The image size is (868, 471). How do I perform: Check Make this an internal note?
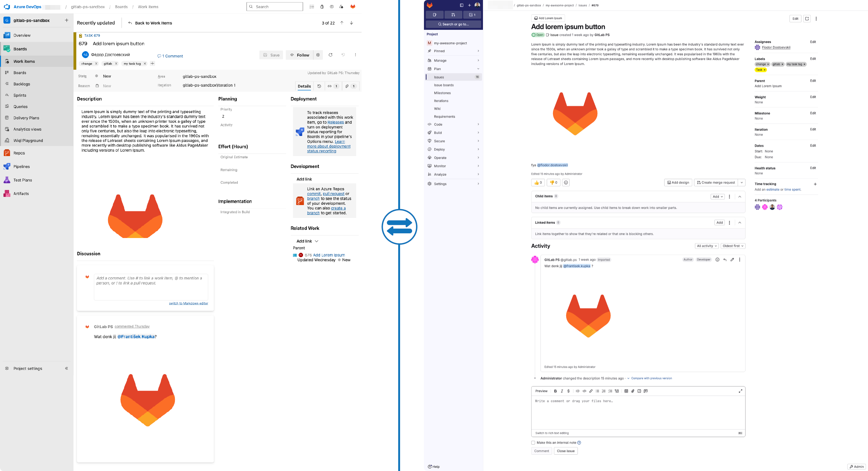pos(533,442)
